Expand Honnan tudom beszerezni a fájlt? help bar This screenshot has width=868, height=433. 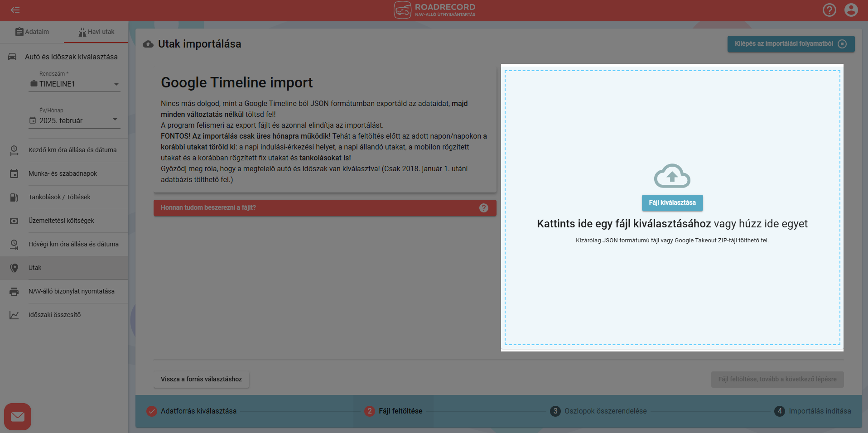click(x=325, y=208)
